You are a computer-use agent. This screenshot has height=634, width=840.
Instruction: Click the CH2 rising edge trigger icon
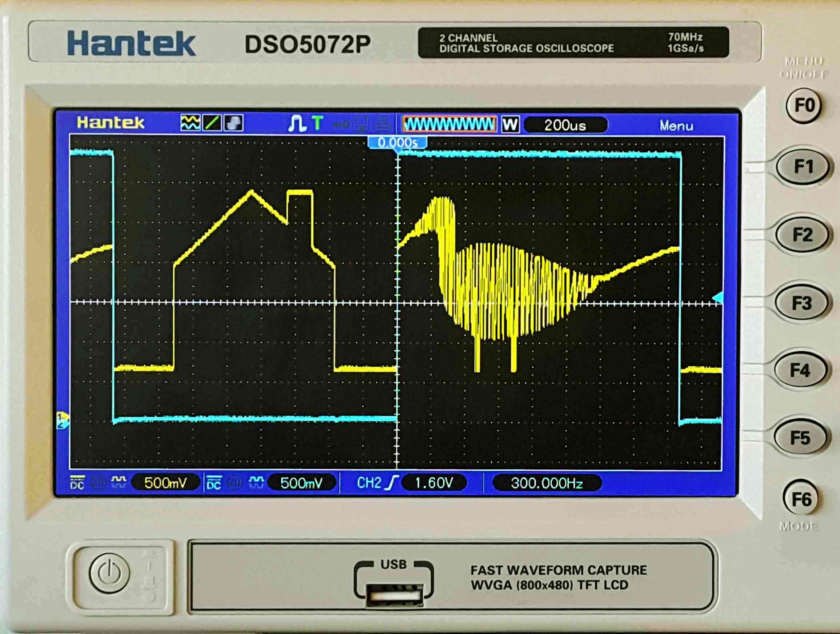tap(392, 483)
